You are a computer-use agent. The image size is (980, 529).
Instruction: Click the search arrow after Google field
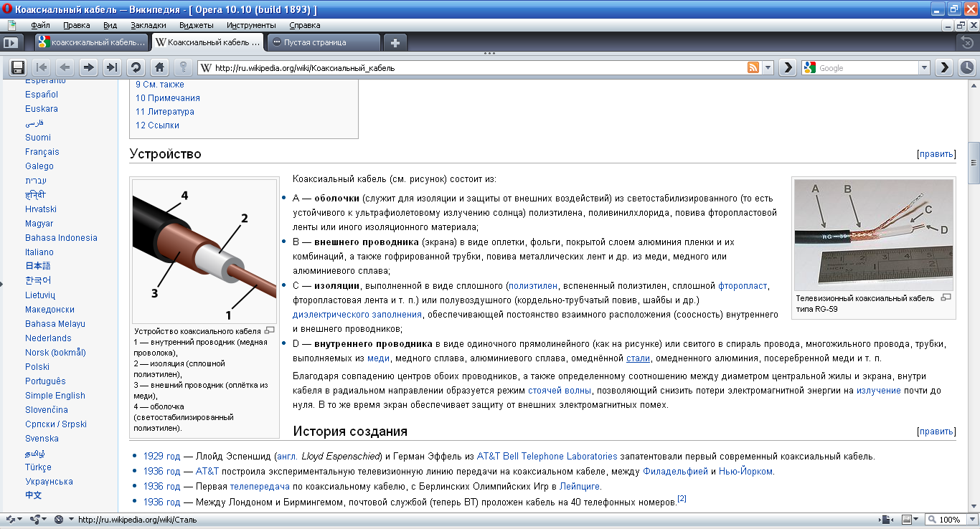[x=944, y=67]
